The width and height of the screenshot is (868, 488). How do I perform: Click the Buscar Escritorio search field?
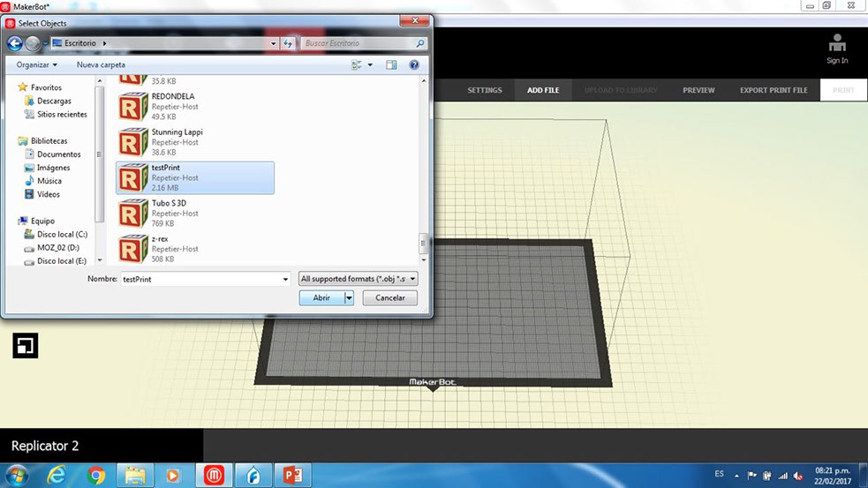[x=358, y=43]
